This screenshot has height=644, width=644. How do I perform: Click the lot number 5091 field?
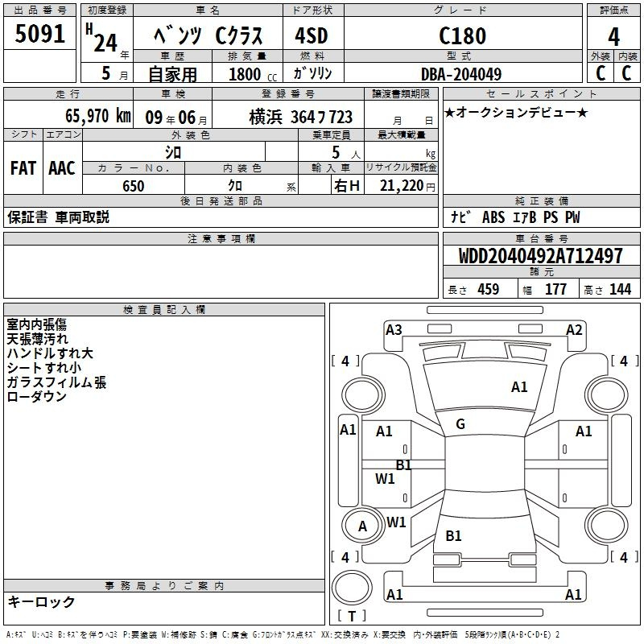click(39, 33)
